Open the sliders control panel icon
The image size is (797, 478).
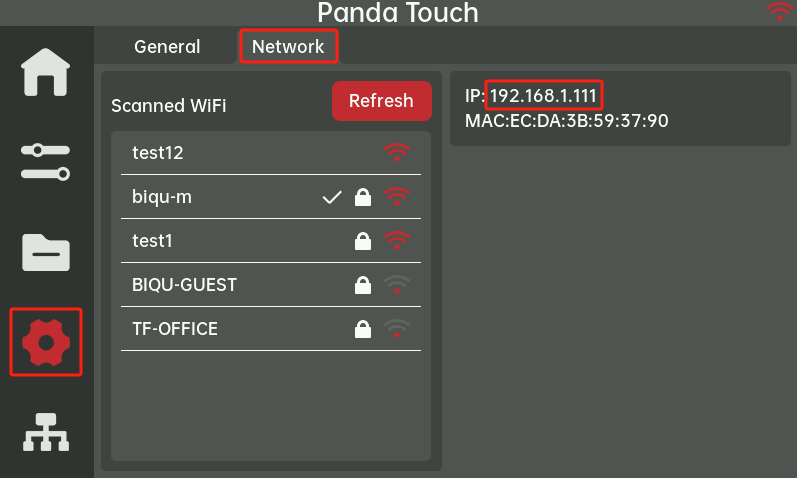click(46, 161)
